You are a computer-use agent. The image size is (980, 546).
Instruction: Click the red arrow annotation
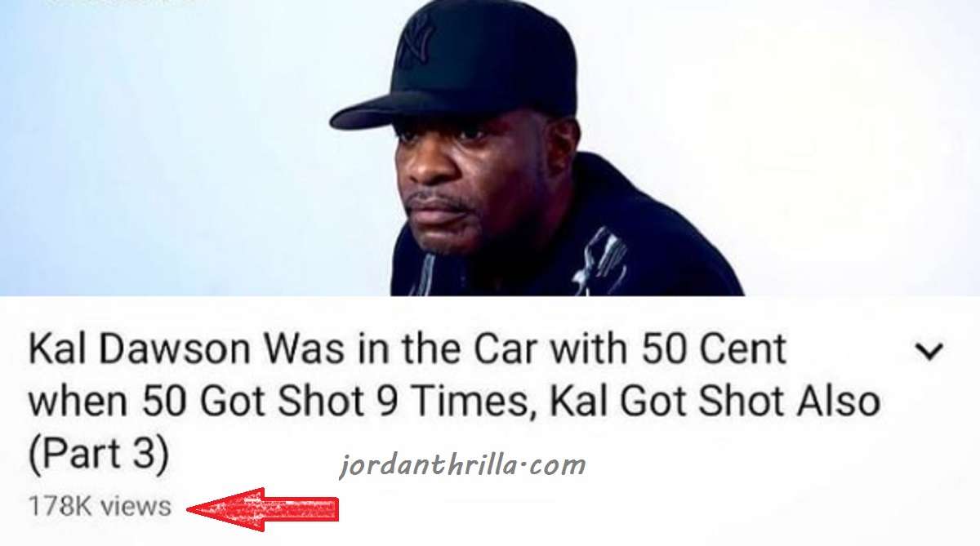click(x=263, y=509)
